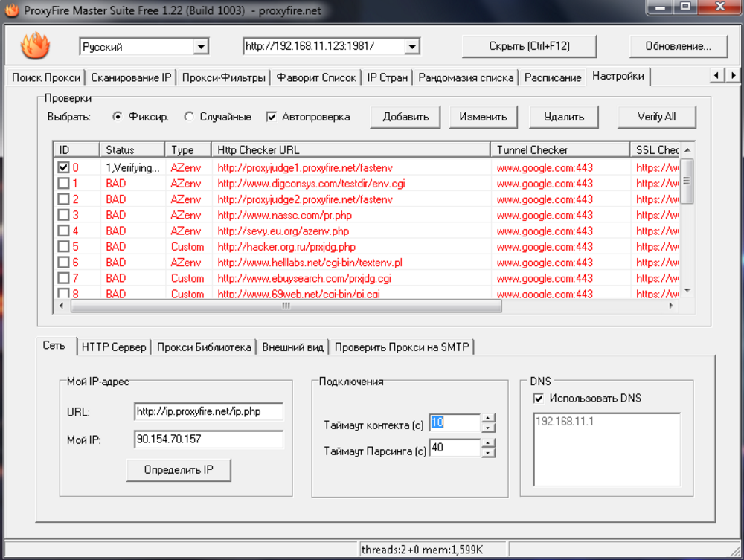Click the Добавить button
The image size is (744, 560).
pyautogui.click(x=405, y=117)
